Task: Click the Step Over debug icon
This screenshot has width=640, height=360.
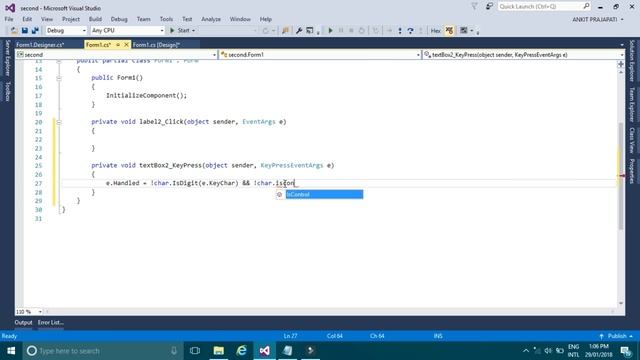Action: tap(410, 31)
